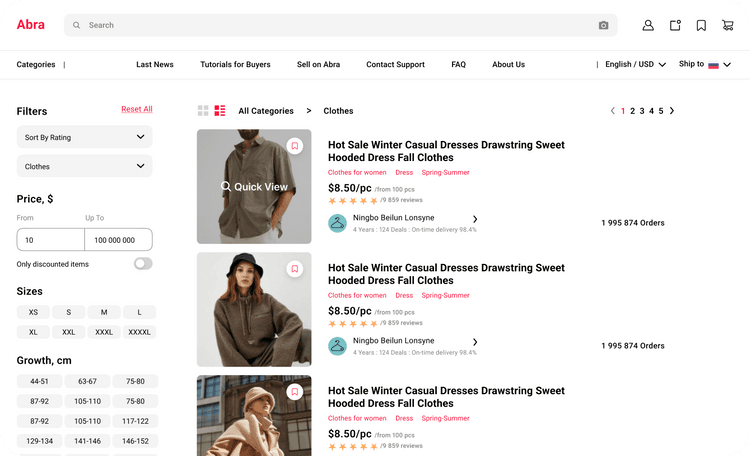Go to results page 3

[x=642, y=111]
